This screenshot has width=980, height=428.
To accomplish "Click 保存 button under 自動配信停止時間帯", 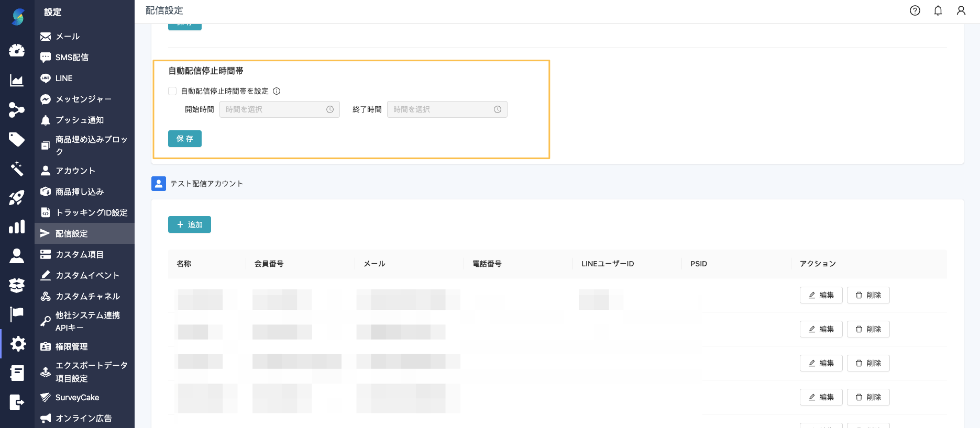I will point(185,139).
